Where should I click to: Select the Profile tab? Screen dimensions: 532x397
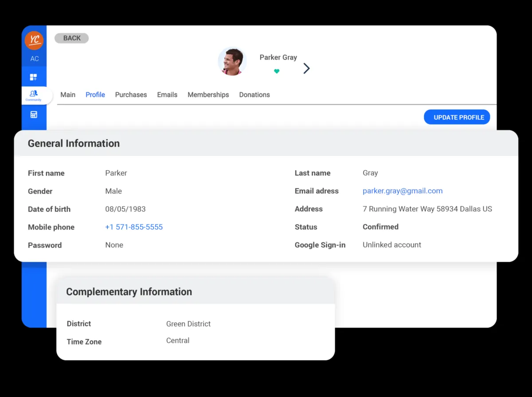(x=95, y=95)
